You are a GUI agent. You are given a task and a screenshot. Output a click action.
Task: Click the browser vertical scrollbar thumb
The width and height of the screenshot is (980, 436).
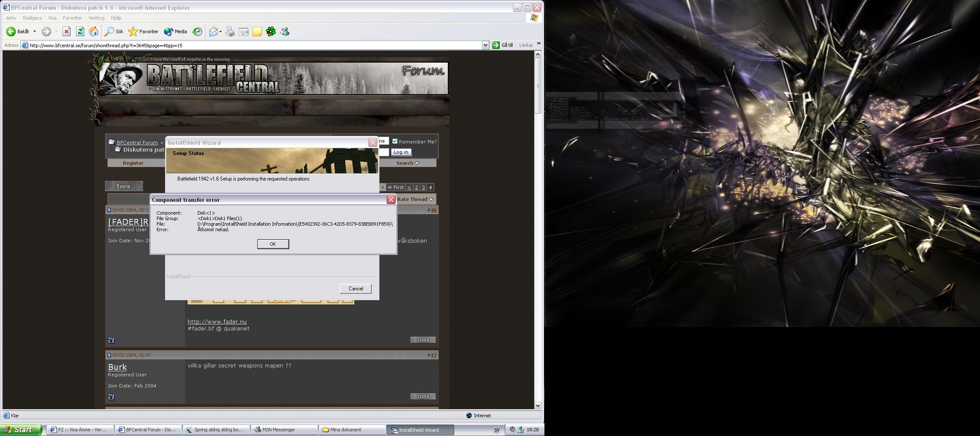(538, 85)
